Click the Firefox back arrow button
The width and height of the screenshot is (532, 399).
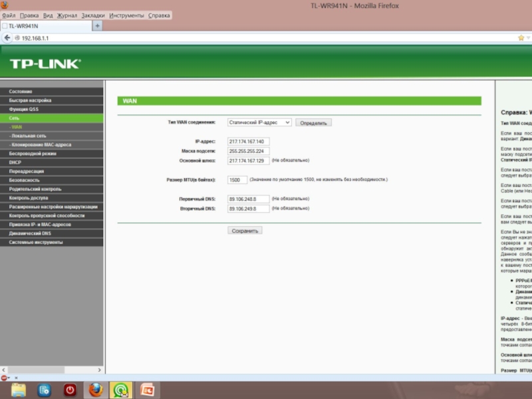(7, 38)
